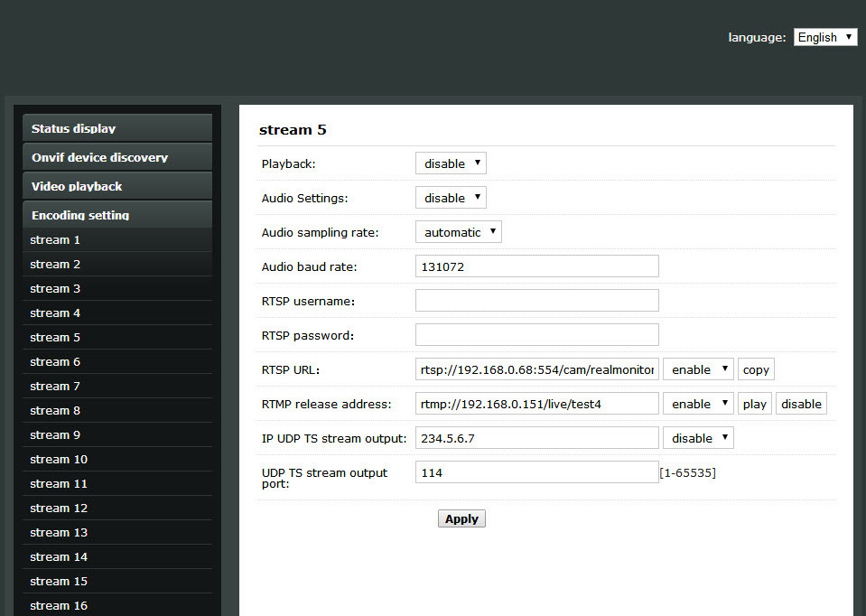This screenshot has height=616, width=866.
Task: Select stream 3 in the sidebar
Action: pyautogui.click(x=117, y=288)
